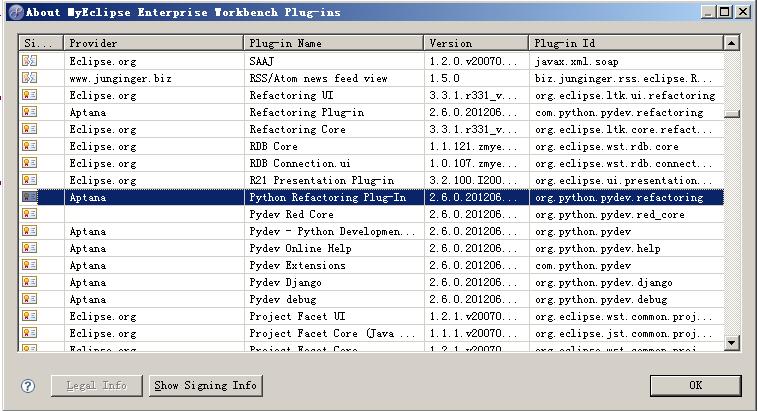Click the certificate icon for Pydev debug
759x411 pixels.
(x=29, y=298)
